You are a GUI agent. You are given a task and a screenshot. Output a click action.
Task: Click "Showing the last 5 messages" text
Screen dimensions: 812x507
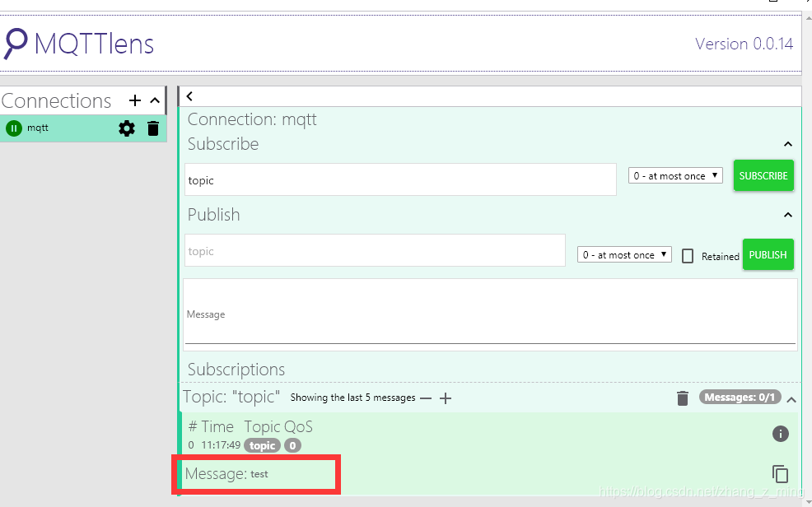click(x=352, y=398)
